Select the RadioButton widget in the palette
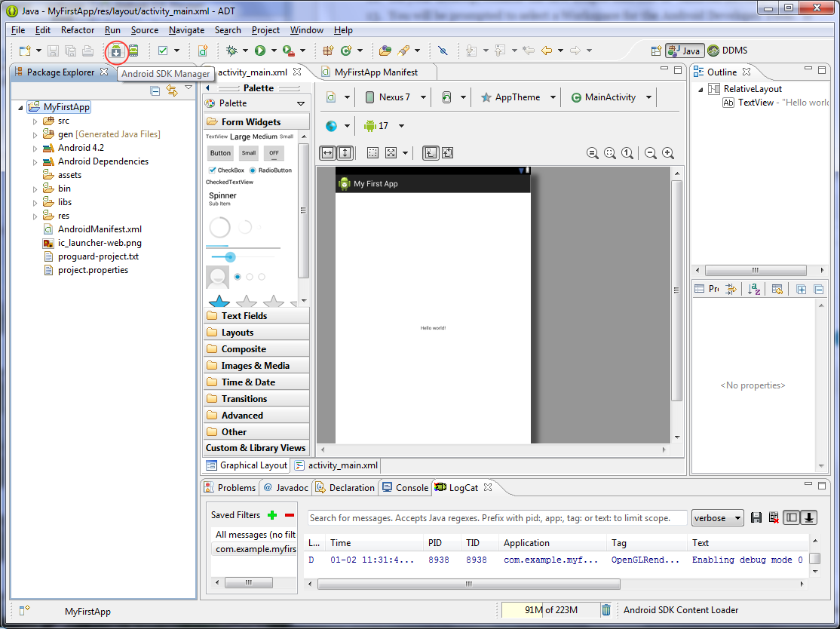The height and width of the screenshot is (629, 840). 271,170
